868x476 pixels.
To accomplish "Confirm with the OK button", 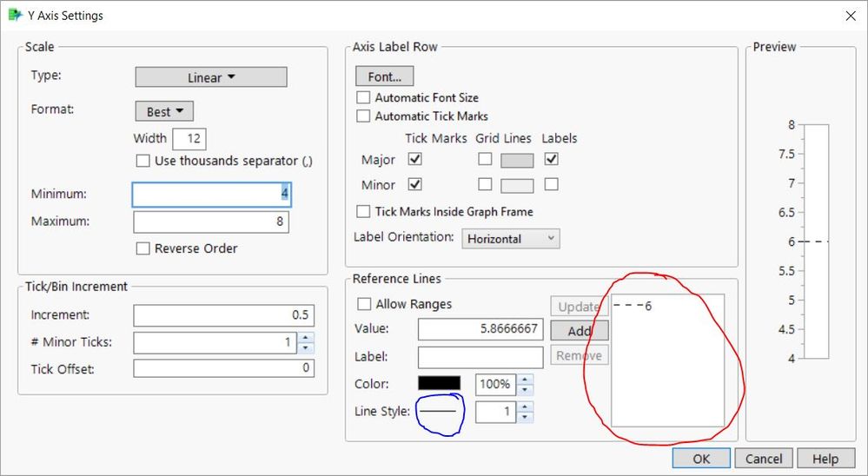I will click(x=701, y=459).
